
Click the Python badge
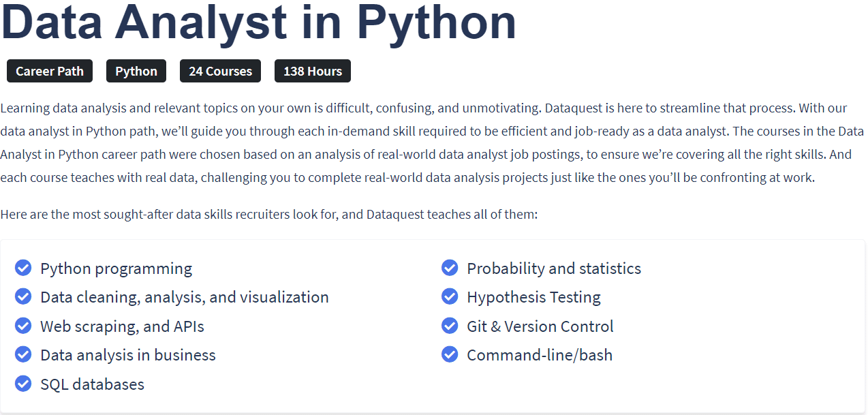coord(136,71)
